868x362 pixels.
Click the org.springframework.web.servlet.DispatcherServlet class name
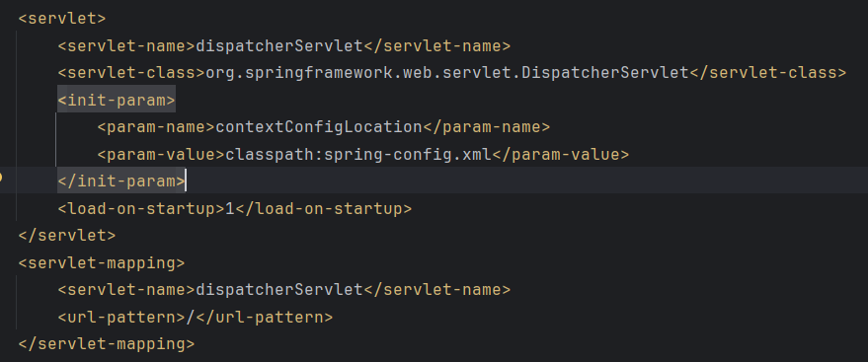[447, 72]
